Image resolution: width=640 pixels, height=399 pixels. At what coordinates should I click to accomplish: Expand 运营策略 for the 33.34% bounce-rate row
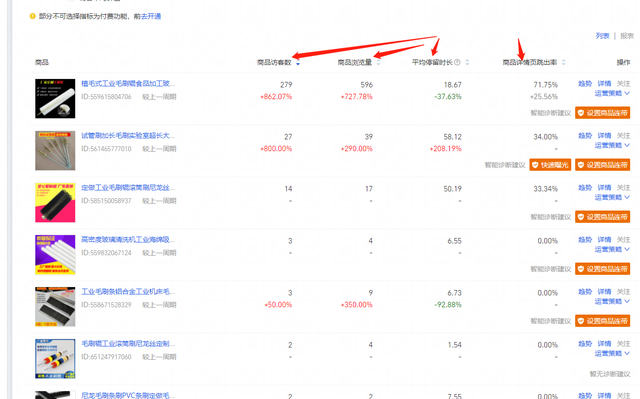point(612,197)
